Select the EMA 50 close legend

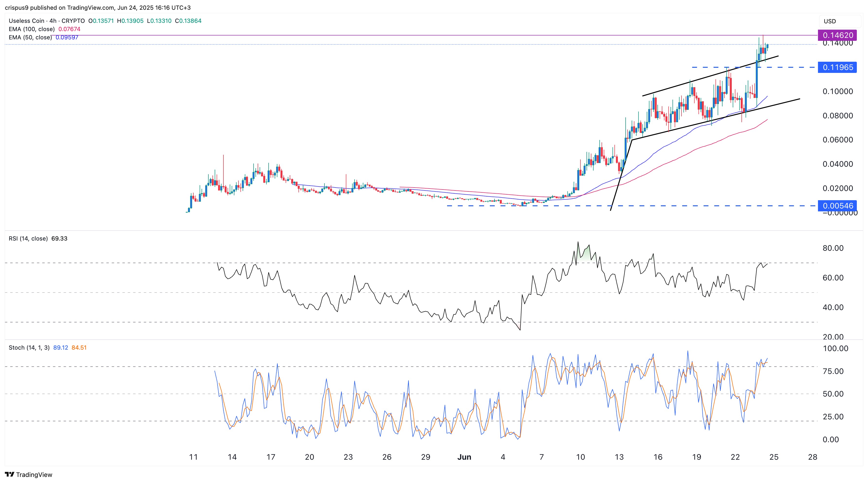click(30, 37)
